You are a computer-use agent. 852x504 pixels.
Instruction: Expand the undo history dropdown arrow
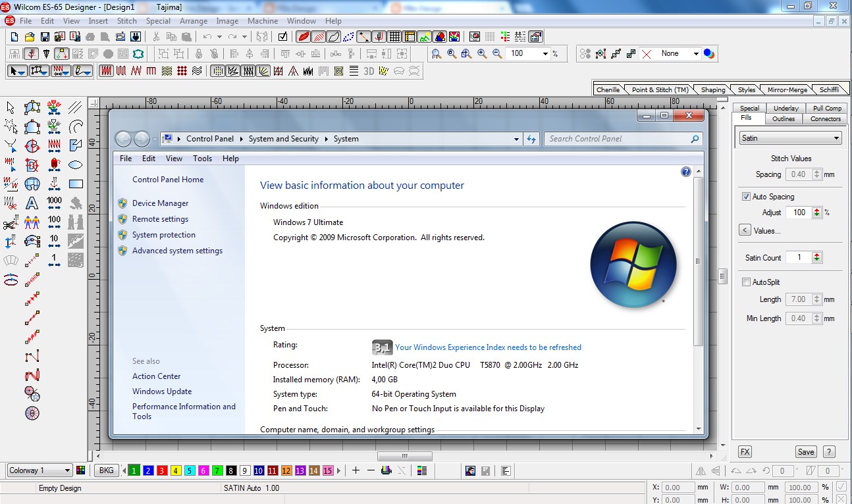click(219, 37)
